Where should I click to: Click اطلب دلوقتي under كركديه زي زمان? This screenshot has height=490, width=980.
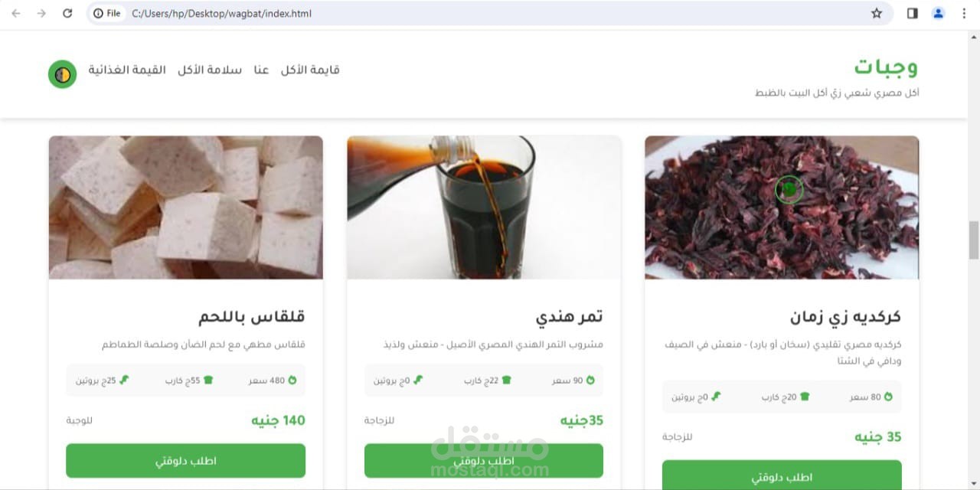tap(782, 475)
